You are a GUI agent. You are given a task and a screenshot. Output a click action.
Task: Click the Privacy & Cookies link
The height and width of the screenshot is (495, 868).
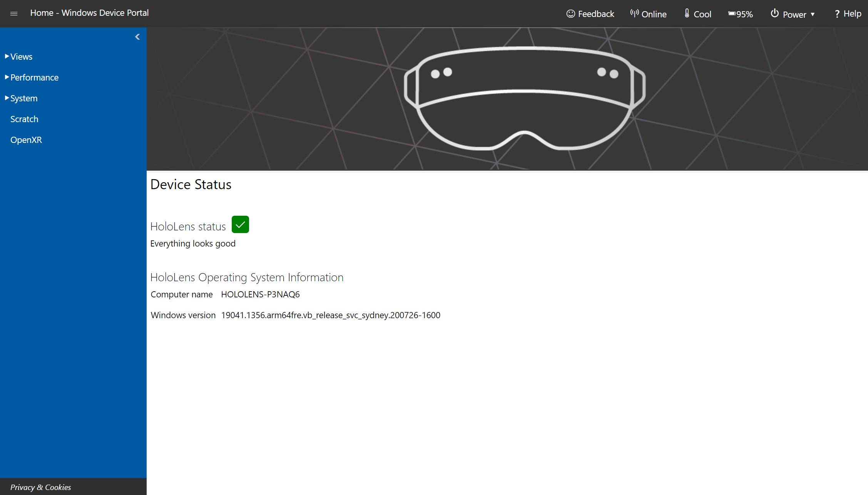click(x=40, y=487)
